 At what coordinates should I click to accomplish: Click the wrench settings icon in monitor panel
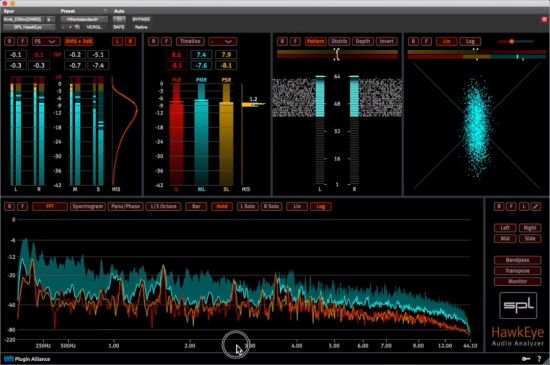[535, 207]
